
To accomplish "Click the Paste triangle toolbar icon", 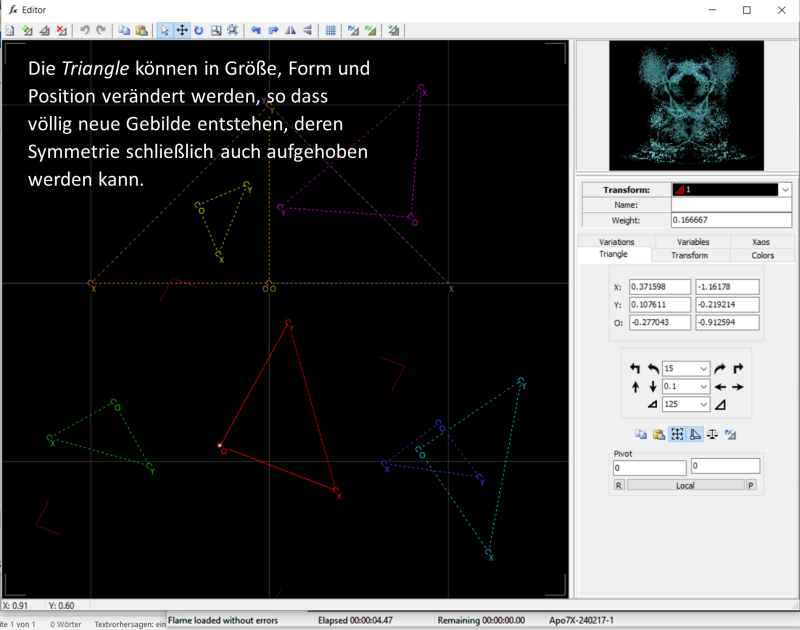I will pos(141,30).
